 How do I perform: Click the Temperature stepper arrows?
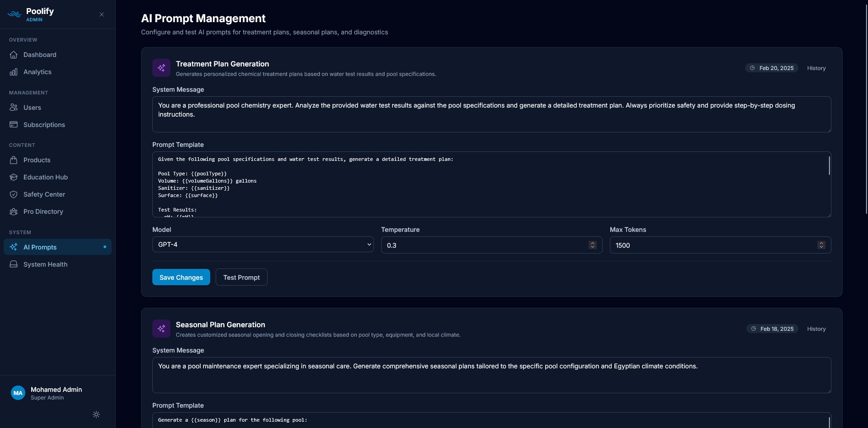click(593, 245)
